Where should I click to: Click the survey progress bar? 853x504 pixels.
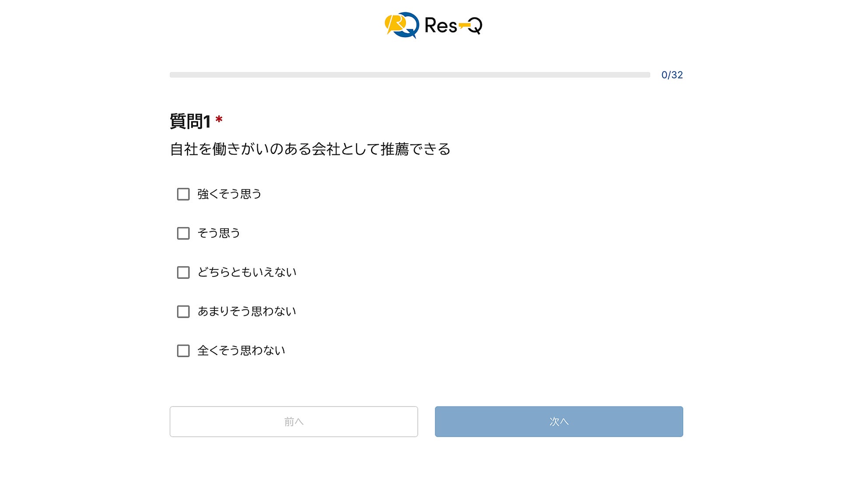[409, 75]
